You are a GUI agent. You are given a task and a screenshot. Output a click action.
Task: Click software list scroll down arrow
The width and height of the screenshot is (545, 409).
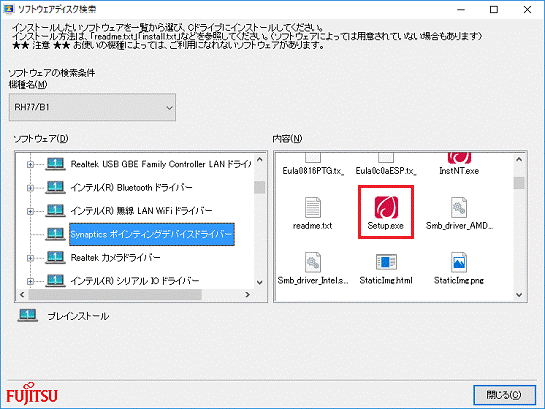point(260,282)
